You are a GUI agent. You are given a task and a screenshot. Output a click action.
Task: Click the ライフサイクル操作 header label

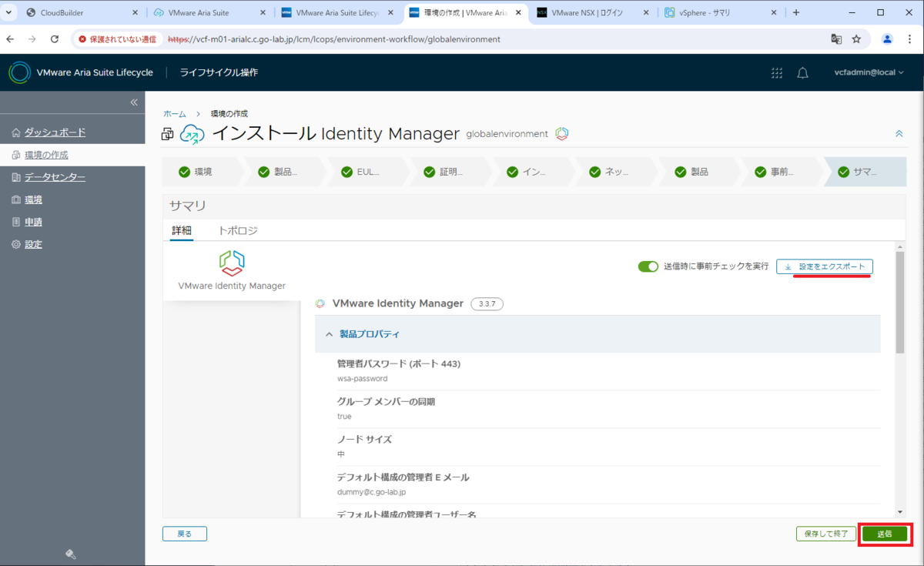pos(219,72)
